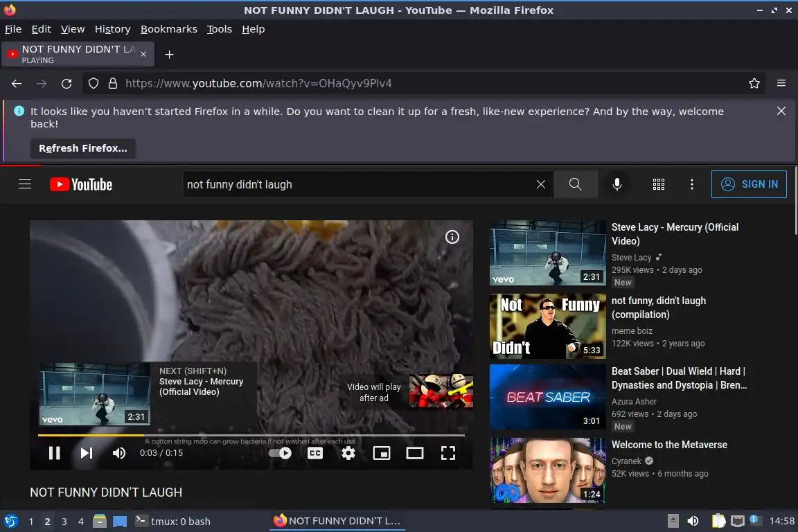The height and width of the screenshot is (532, 798).
Task: Pause the video with the pause button
Action: pos(55,453)
